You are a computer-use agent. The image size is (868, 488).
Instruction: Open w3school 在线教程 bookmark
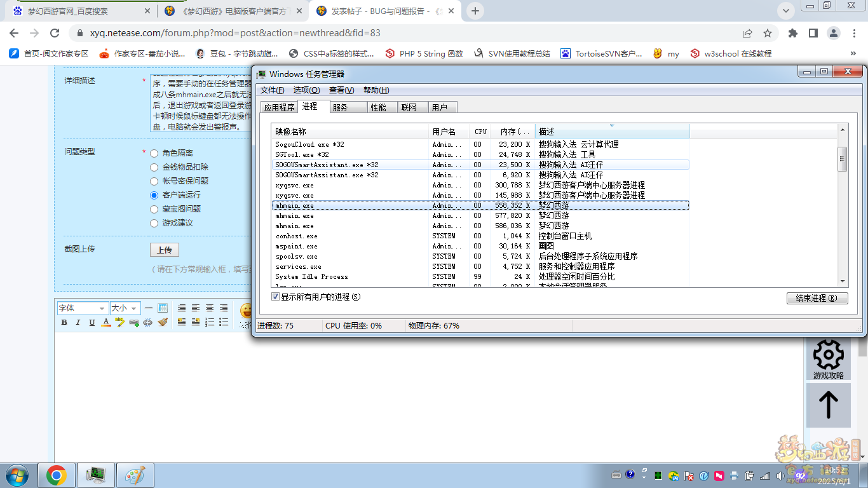(731, 54)
